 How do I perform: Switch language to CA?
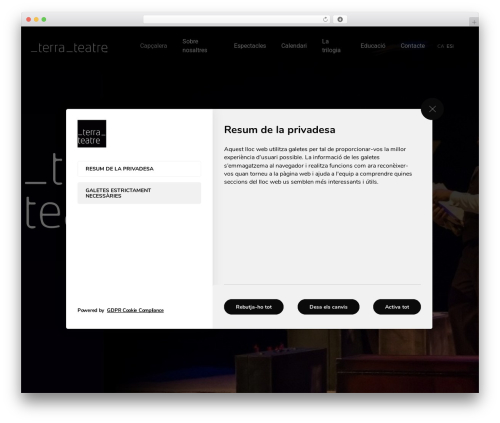click(x=441, y=46)
